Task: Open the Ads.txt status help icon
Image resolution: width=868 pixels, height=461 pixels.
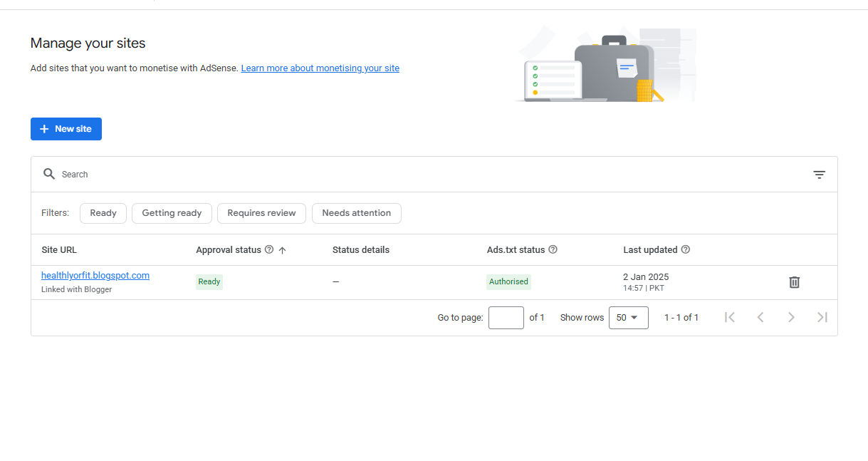Action: (x=553, y=250)
